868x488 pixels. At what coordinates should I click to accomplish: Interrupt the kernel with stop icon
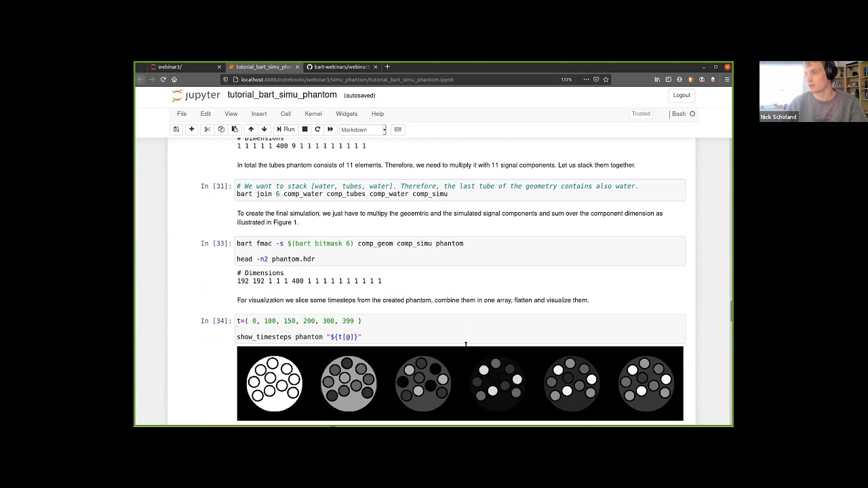point(304,129)
